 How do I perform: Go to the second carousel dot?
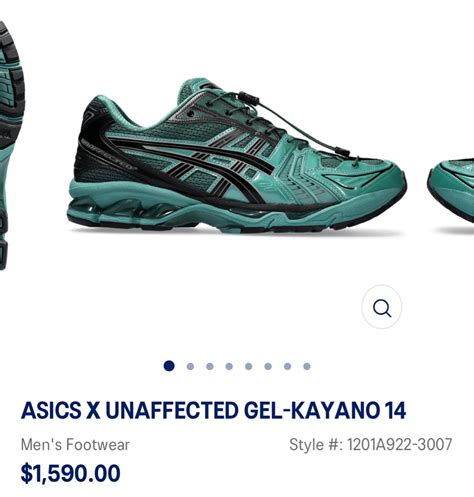coord(190,366)
